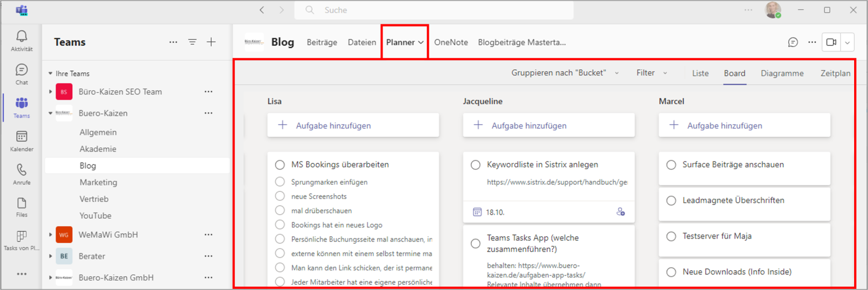868x290 pixels.
Task: Open meeting options dropdown arrow
Action: 848,42
